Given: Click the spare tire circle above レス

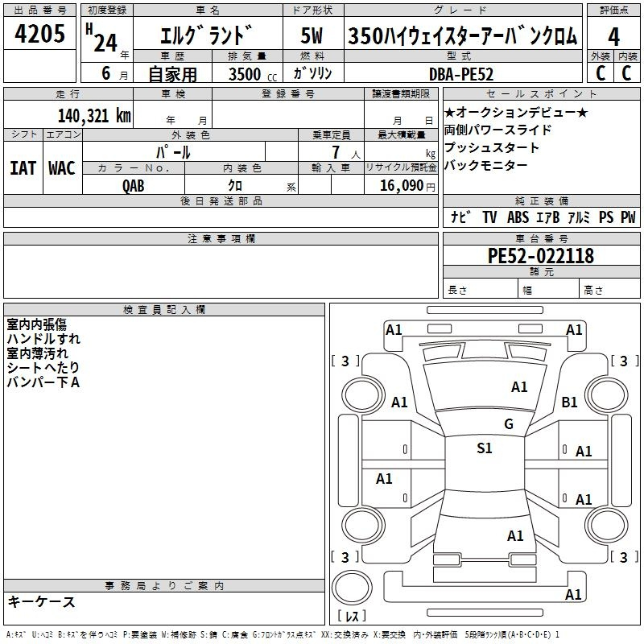Looking at the screenshot, I should pyautogui.click(x=352, y=588).
